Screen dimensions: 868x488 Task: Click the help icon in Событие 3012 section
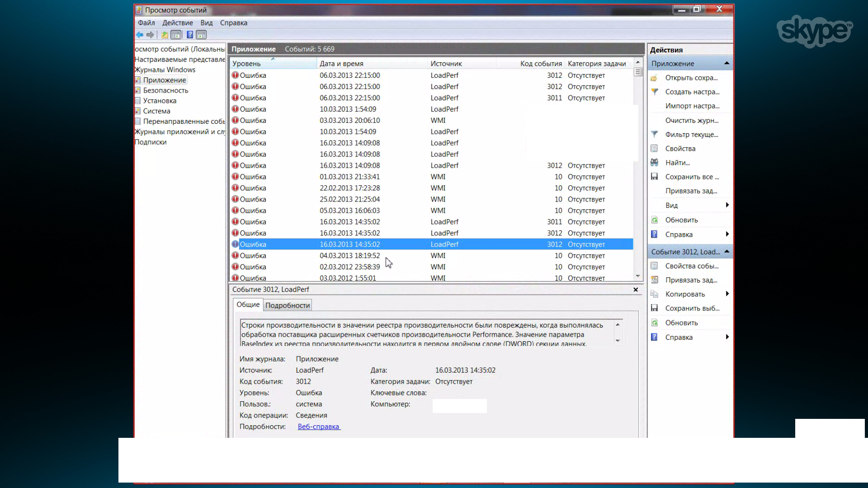[654, 337]
